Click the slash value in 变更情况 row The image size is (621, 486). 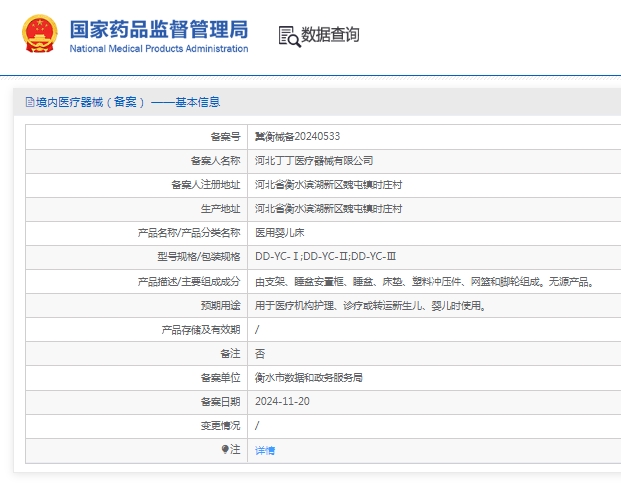tap(257, 426)
